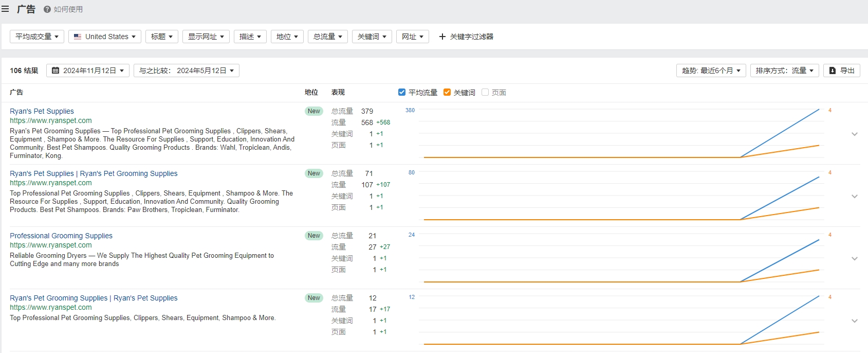Screen dimensions: 868x353
Task: Click the 关键字过滤器 button
Action: tap(466, 37)
